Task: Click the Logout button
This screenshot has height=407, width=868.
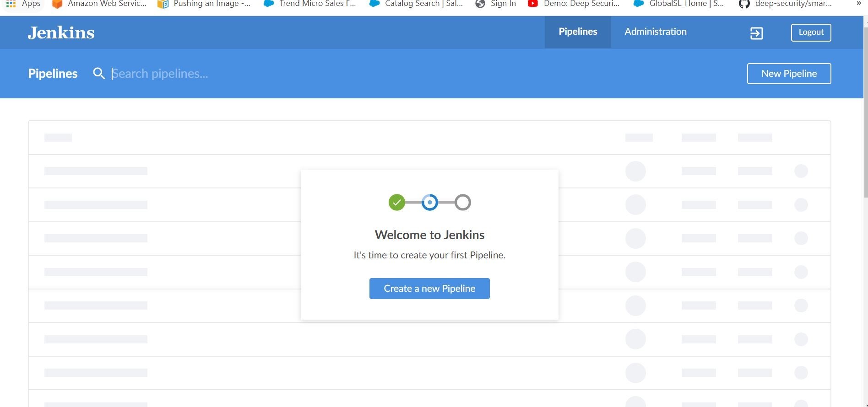Action: click(x=811, y=32)
